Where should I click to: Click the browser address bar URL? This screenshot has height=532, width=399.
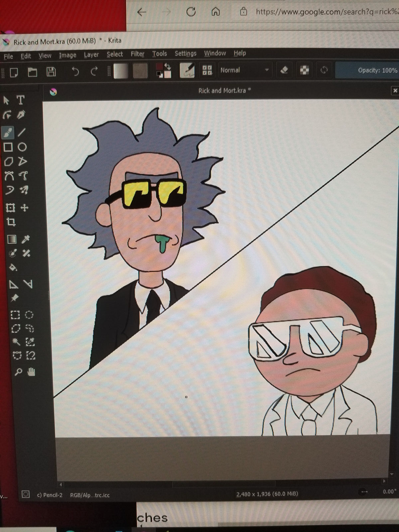tap(327, 12)
